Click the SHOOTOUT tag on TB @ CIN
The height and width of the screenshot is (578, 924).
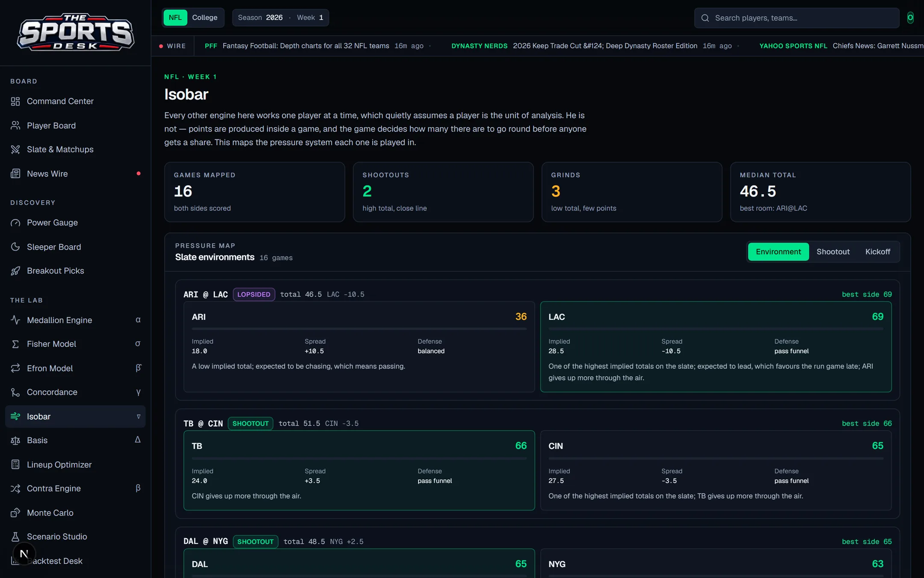(x=250, y=423)
